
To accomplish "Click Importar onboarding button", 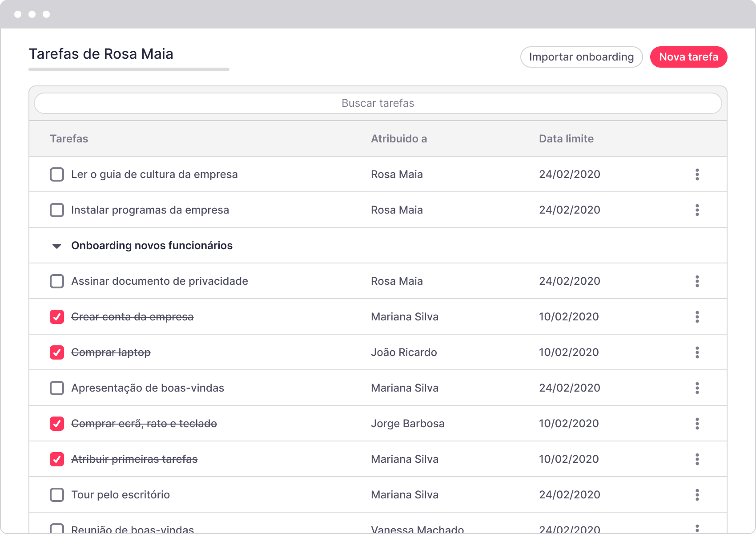I will 581,57.
